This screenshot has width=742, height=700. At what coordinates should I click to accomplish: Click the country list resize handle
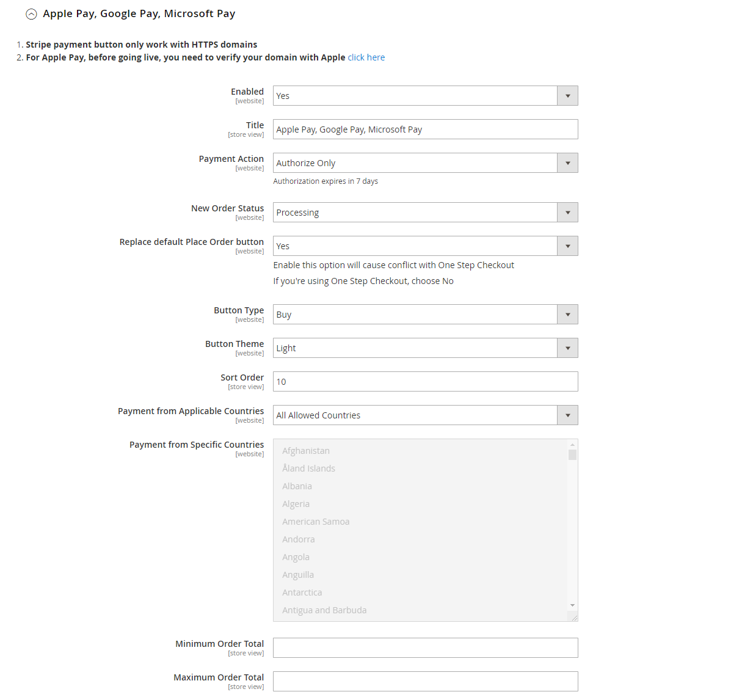point(573,618)
